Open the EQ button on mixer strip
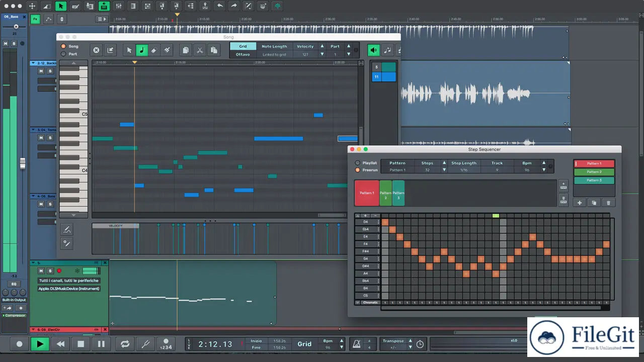 (14, 284)
